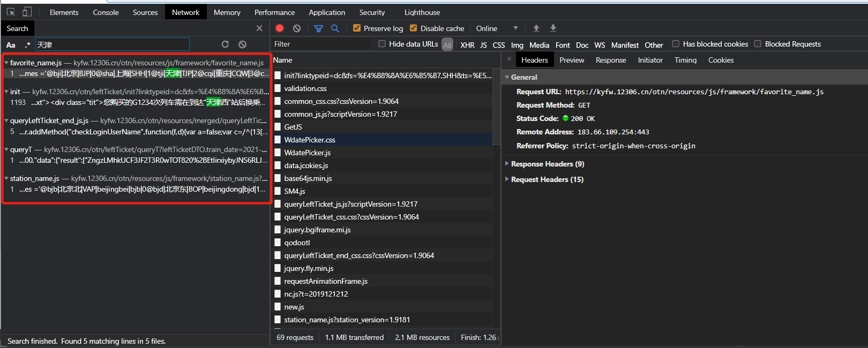Viewport: 868px width, 348px height.
Task: Close the request details pane
Action: coord(509,59)
